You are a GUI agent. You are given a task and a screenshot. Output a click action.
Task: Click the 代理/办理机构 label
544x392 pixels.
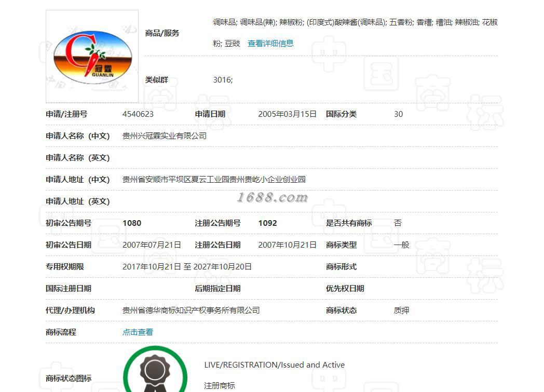point(71,310)
